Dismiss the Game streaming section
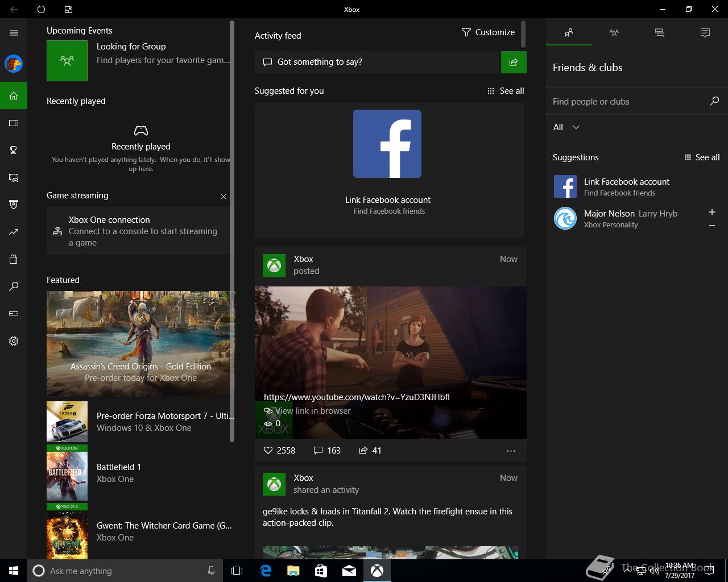The width and height of the screenshot is (728, 582). (224, 197)
